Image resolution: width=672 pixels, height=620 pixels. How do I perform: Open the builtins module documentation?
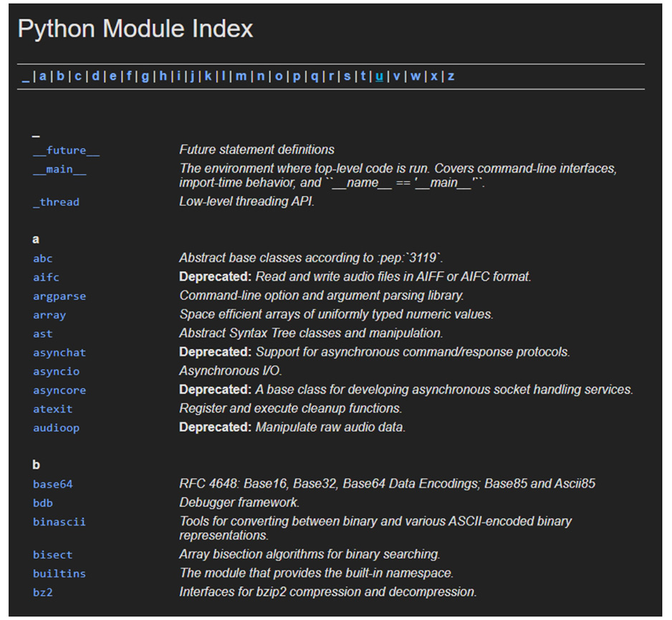(x=59, y=573)
